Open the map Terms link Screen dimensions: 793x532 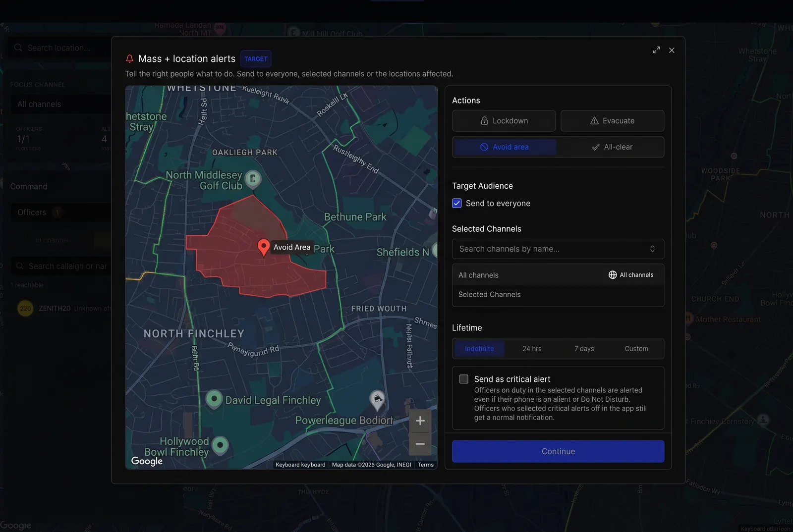click(425, 465)
